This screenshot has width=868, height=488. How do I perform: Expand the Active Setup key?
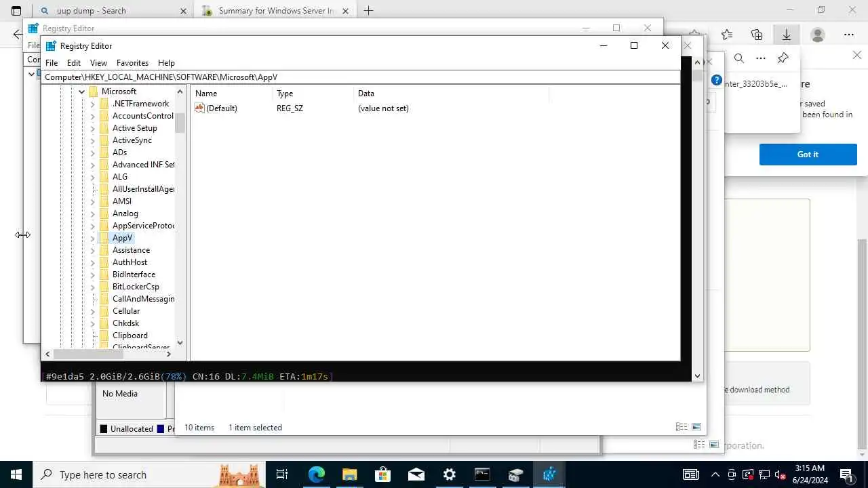[93, 128]
